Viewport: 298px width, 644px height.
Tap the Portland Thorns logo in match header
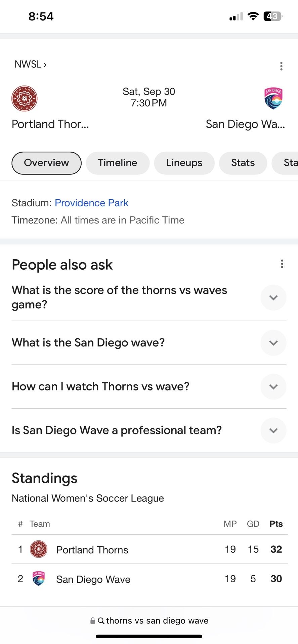coord(25,99)
